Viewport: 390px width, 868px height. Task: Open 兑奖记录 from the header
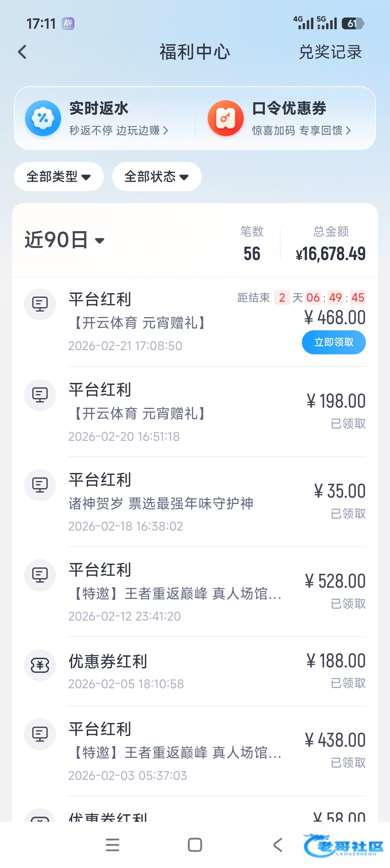pos(330,52)
